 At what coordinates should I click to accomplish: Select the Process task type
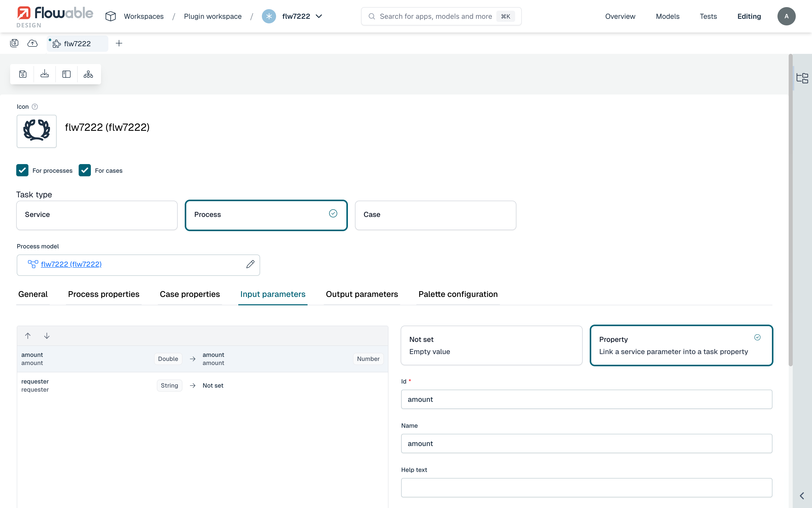266,215
